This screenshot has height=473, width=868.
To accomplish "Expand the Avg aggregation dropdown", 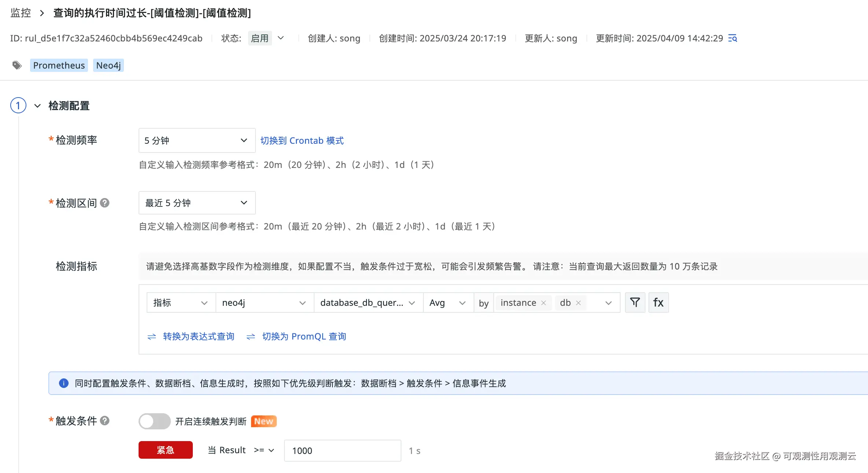I will pyautogui.click(x=448, y=303).
